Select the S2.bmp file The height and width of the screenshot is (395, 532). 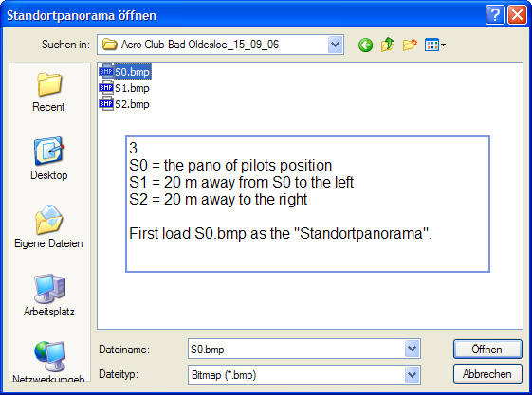coord(124,104)
